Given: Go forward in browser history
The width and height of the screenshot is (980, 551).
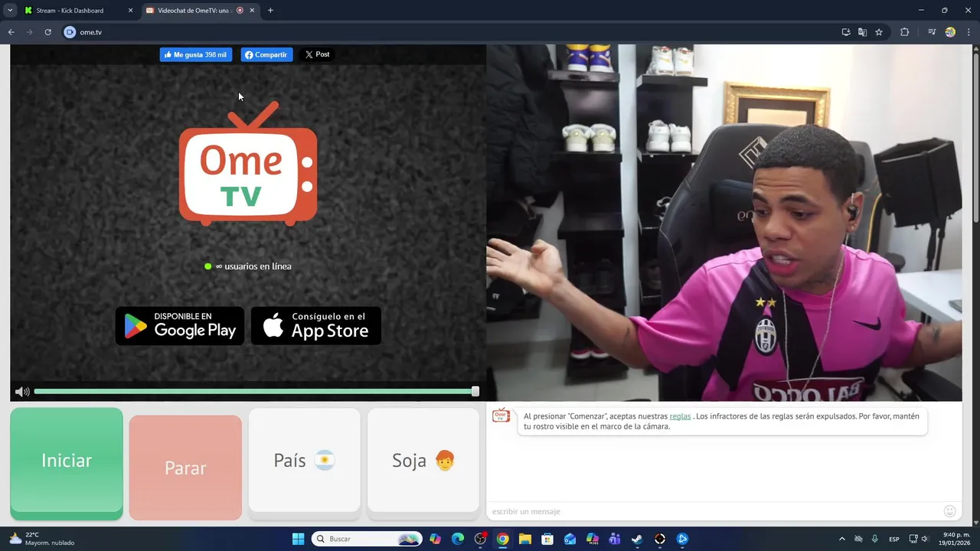Looking at the screenshot, I should click(x=29, y=32).
